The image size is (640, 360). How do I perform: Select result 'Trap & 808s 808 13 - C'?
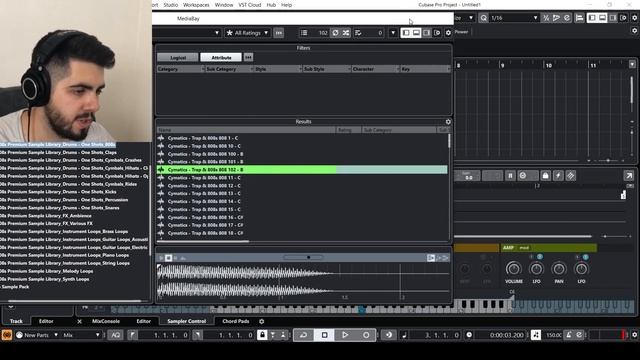click(302, 193)
